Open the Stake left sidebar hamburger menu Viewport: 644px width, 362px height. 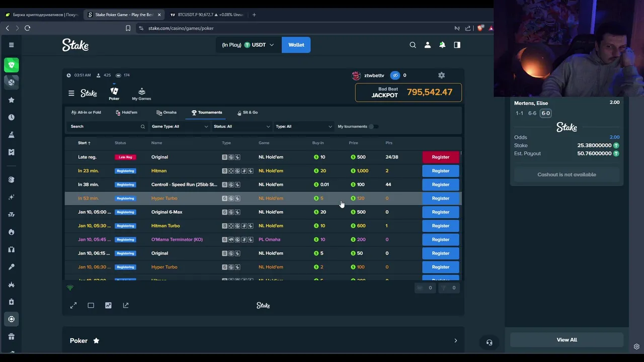coord(11,45)
